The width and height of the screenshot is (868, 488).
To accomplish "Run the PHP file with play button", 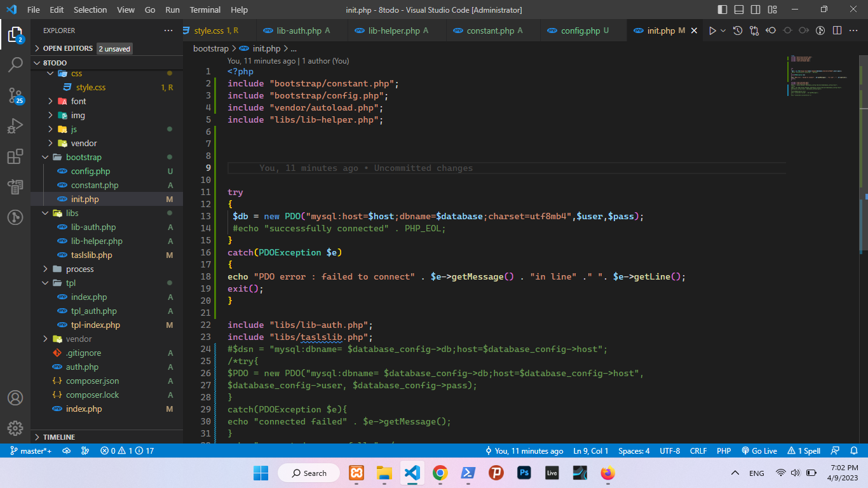I will 712,30.
